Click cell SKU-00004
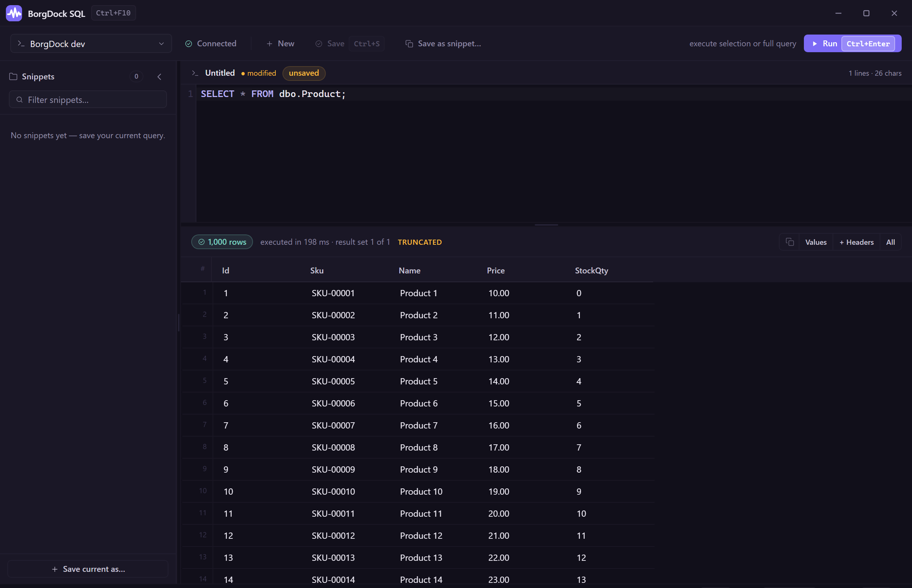Screen dimensions: 912x588 333,359
